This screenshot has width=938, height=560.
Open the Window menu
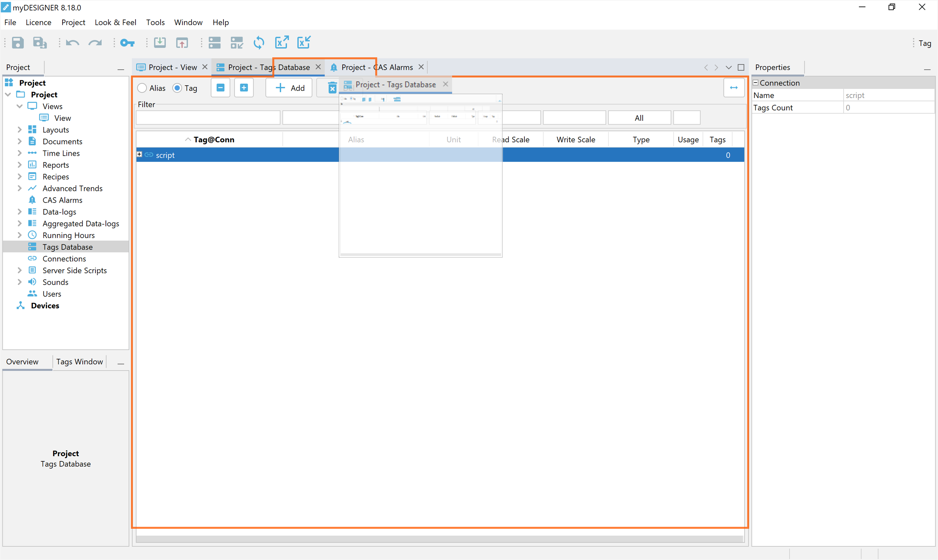coord(188,22)
